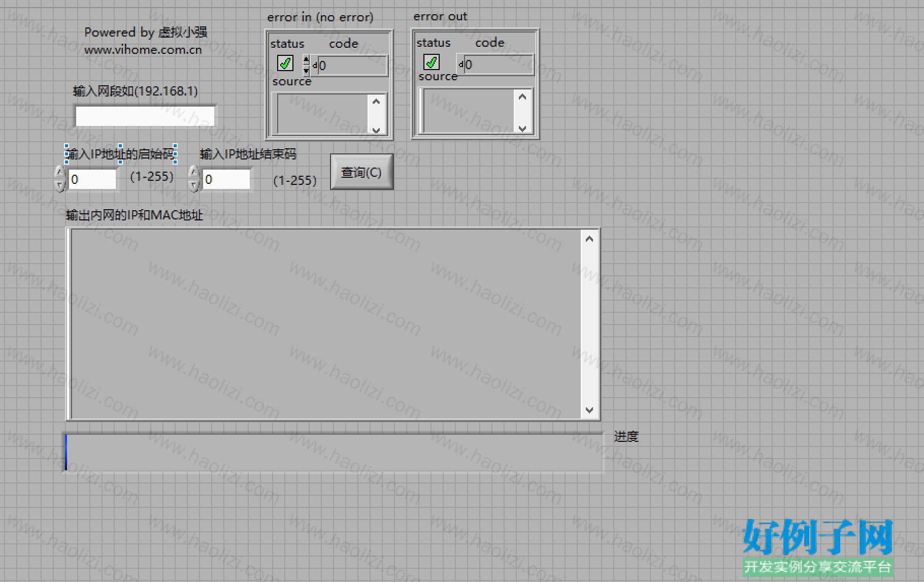Image resolution: width=924 pixels, height=582 pixels.
Task: Select the 输出内网的IP和MAC地址 label
Action: click(x=135, y=215)
